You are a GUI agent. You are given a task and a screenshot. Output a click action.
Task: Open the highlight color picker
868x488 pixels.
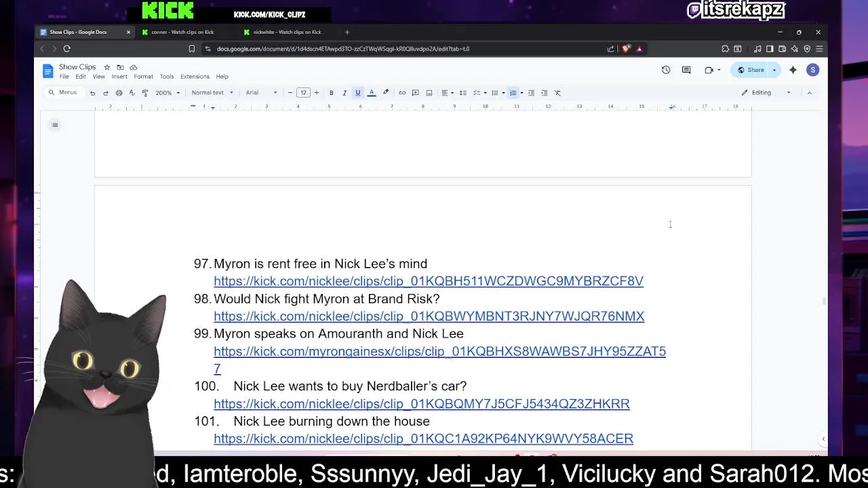click(x=386, y=93)
